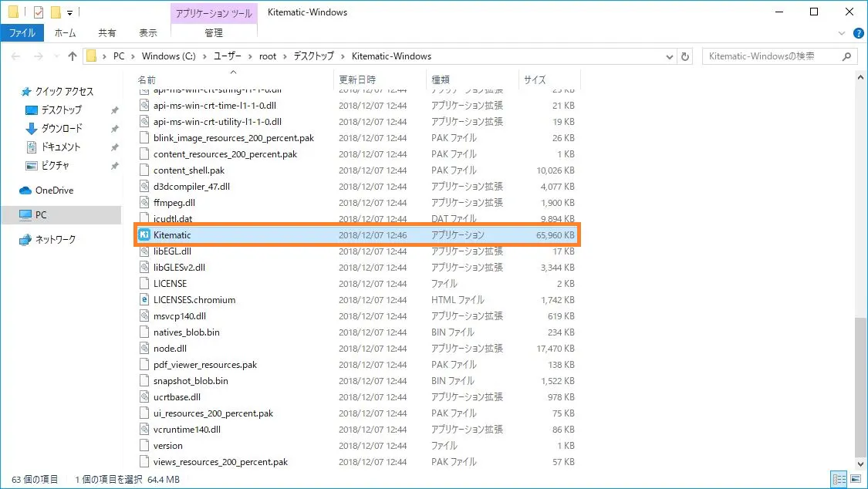Click the msvcp140.dll file icon
Screen dimensions: 868x489
pos(144,316)
